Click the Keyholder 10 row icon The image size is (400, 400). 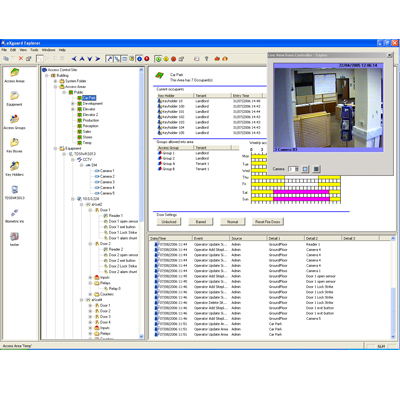(x=159, y=101)
